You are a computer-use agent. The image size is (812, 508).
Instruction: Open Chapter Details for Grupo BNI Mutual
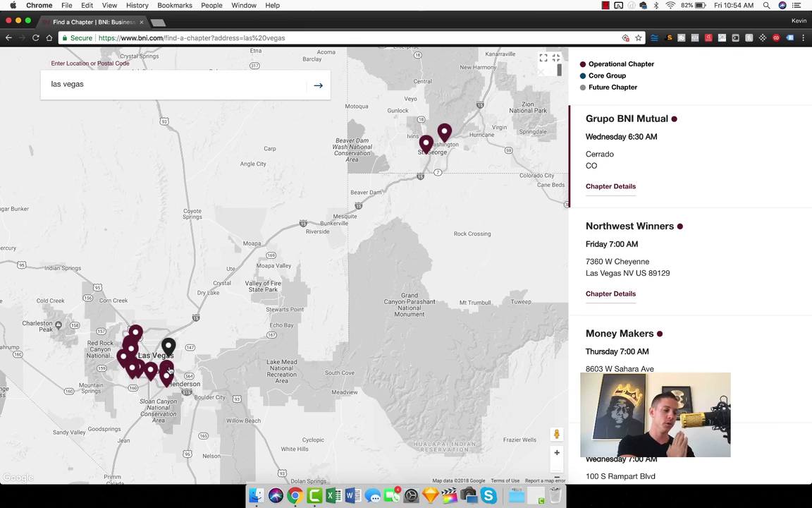pos(610,186)
